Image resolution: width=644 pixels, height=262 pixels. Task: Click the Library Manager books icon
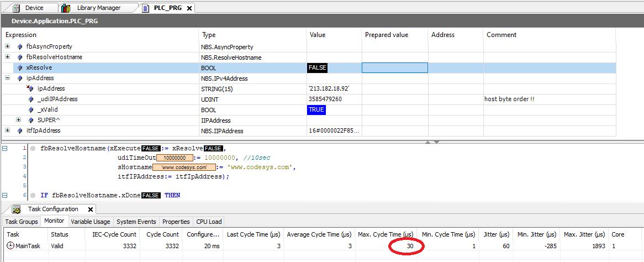pyautogui.click(x=66, y=8)
